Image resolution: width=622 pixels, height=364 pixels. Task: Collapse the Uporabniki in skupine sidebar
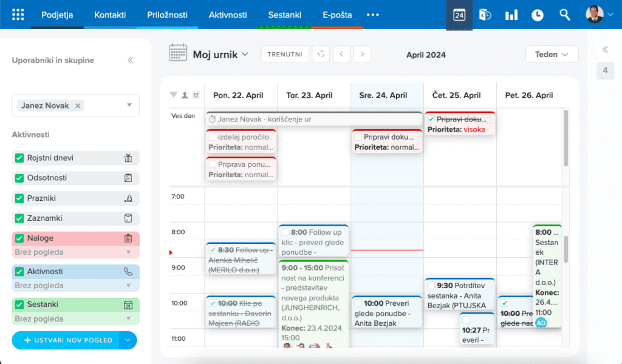[x=131, y=61]
